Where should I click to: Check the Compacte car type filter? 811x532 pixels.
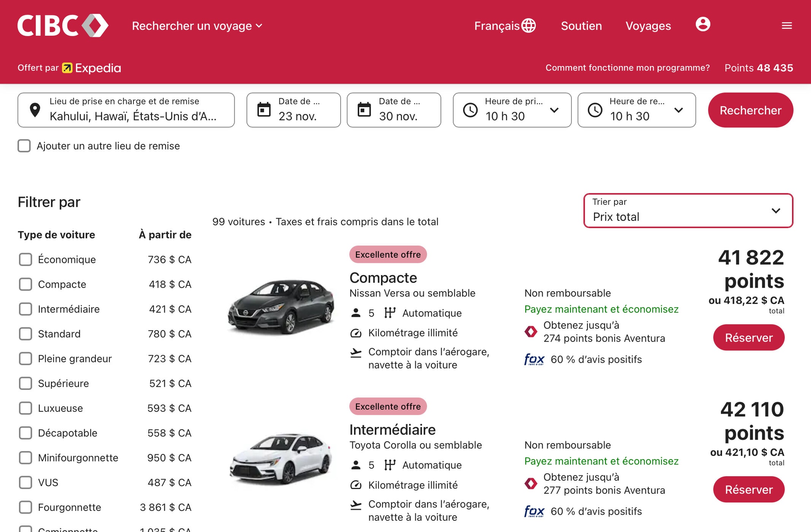[x=25, y=284]
